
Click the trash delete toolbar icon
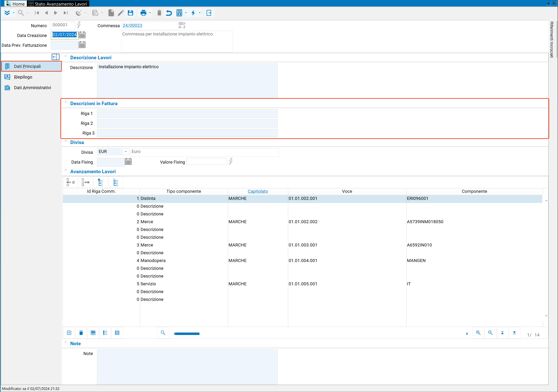[159, 13]
